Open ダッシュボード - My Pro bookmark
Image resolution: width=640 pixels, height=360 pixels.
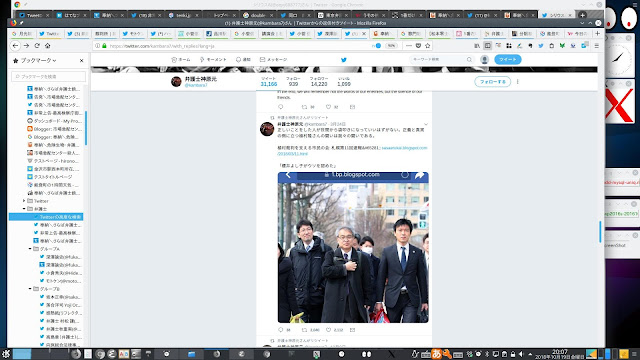tap(54, 121)
